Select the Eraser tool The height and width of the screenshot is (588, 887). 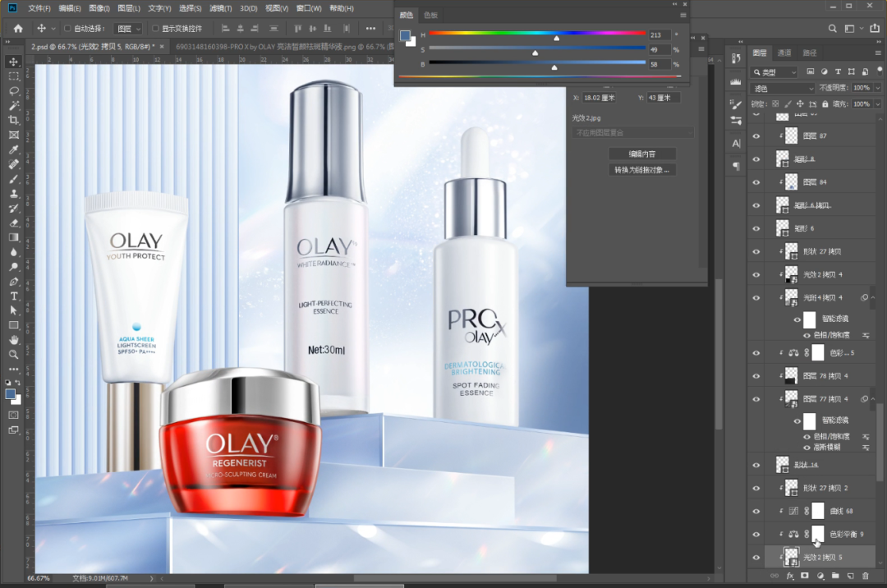[x=14, y=223]
